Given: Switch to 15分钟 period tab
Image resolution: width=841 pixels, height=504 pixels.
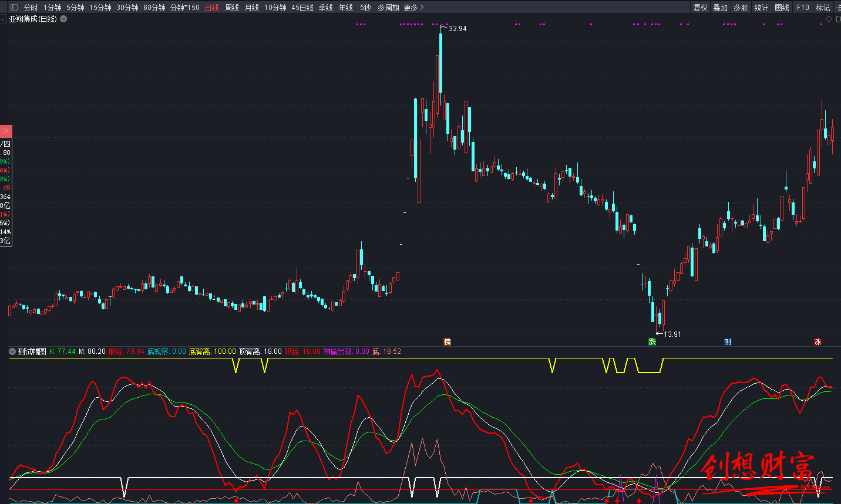Looking at the screenshot, I should (100, 8).
